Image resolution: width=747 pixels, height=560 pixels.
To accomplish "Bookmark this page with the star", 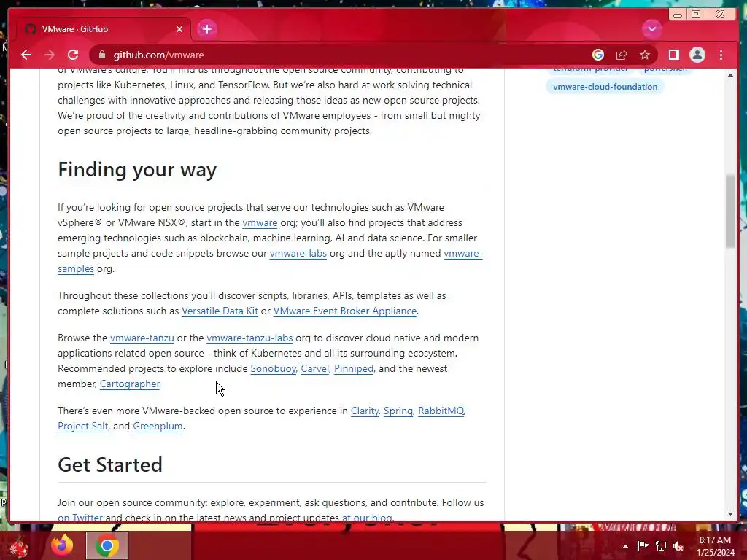I will [645, 55].
